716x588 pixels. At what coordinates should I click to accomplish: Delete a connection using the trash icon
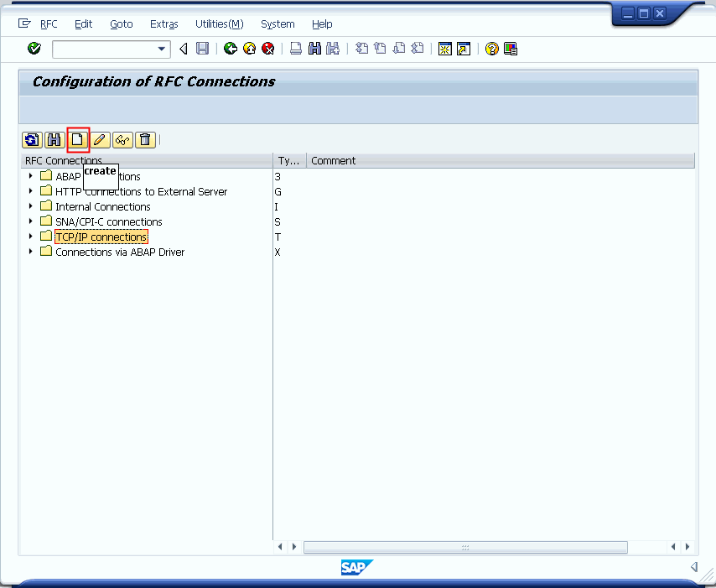pyautogui.click(x=144, y=139)
